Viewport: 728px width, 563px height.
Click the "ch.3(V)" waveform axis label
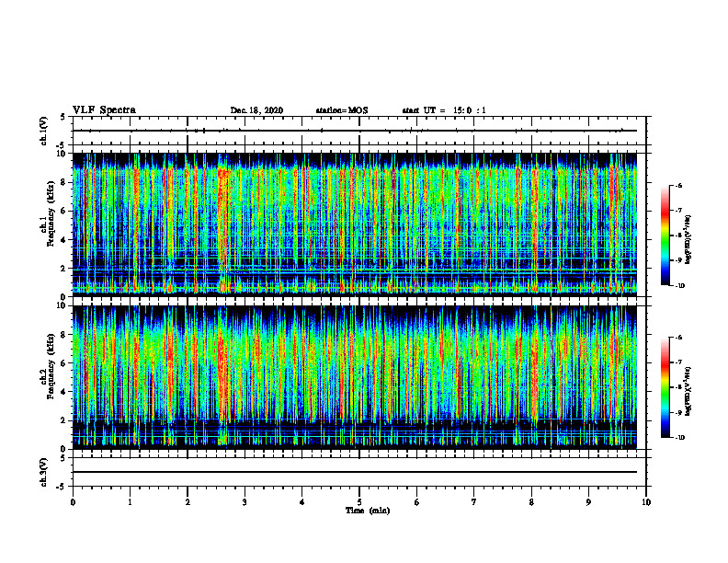pyautogui.click(x=43, y=472)
